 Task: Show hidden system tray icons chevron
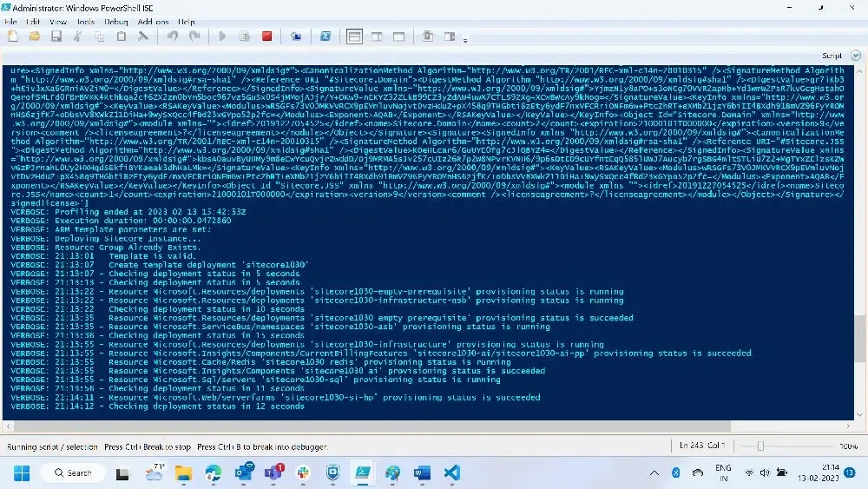point(654,473)
